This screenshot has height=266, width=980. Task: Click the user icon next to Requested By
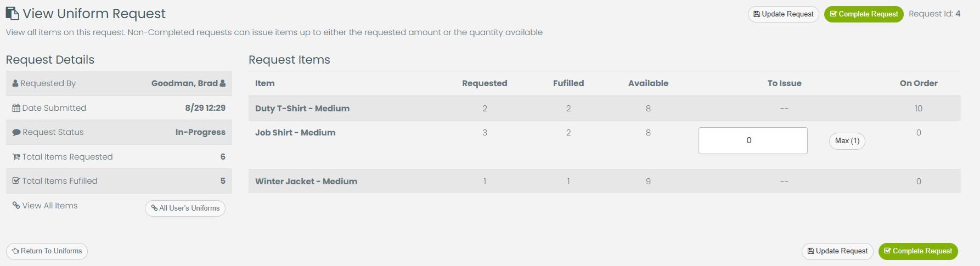(15, 84)
